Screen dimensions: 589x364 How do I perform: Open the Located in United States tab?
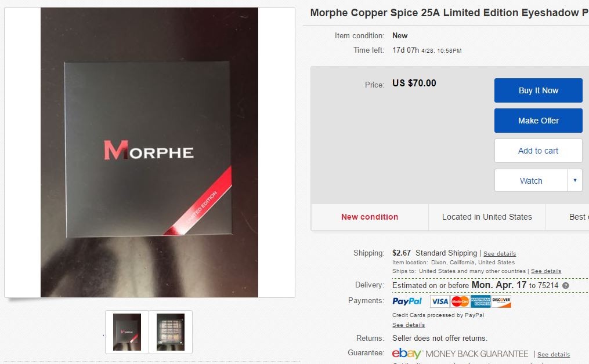tap(487, 217)
